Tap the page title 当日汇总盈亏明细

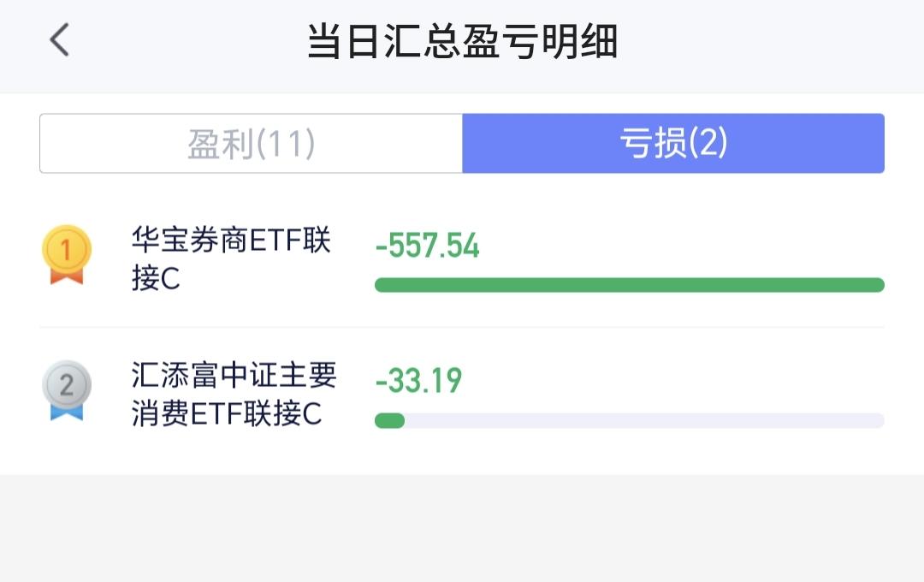(x=462, y=41)
